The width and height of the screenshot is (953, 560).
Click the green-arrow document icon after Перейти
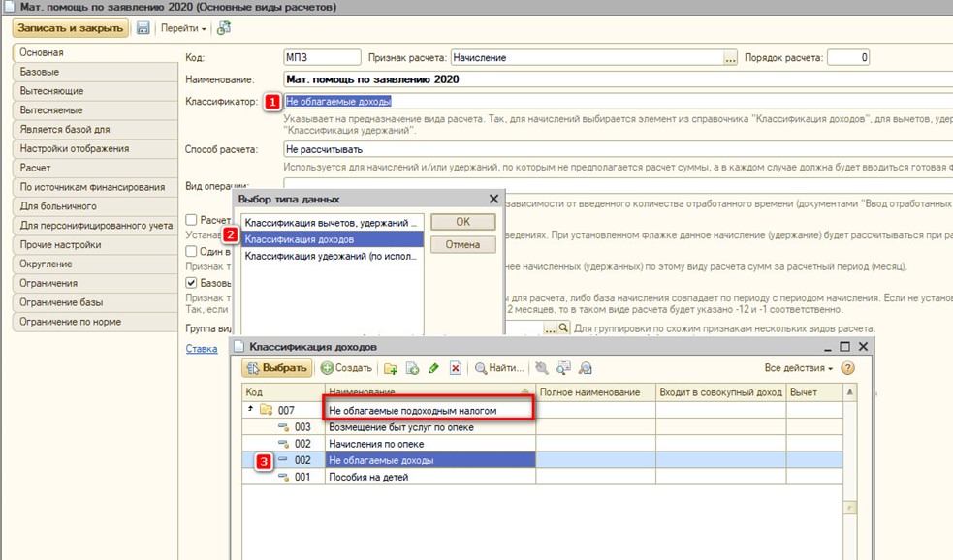224,28
